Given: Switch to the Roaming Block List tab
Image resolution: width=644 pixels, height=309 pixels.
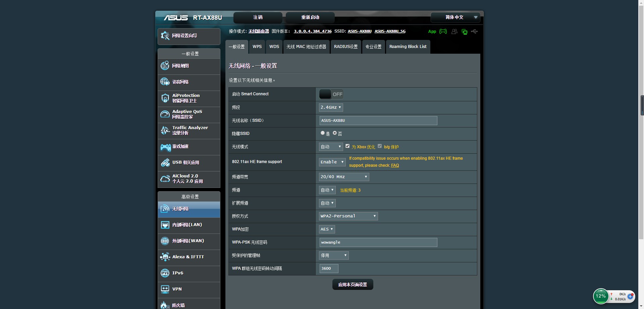Looking at the screenshot, I should tap(408, 47).
